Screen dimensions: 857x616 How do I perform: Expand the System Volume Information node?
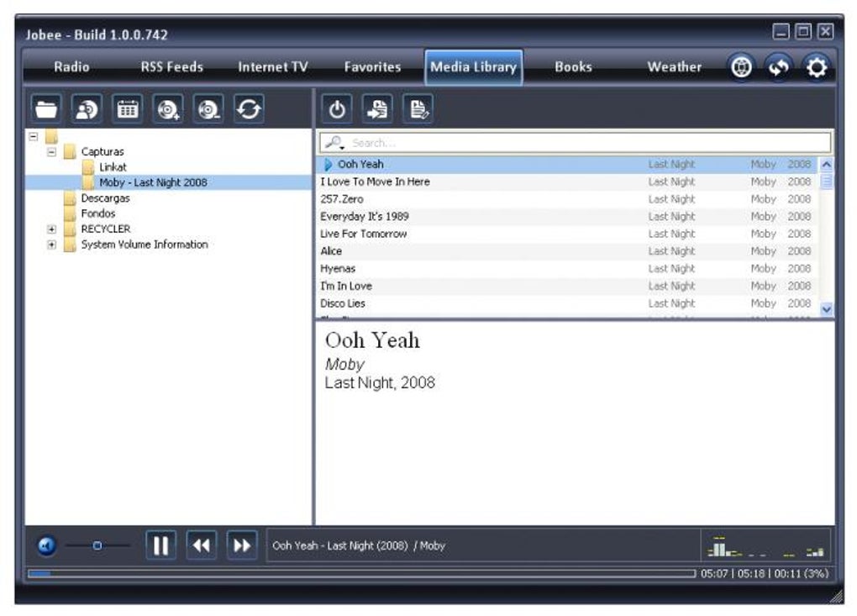pos(50,244)
